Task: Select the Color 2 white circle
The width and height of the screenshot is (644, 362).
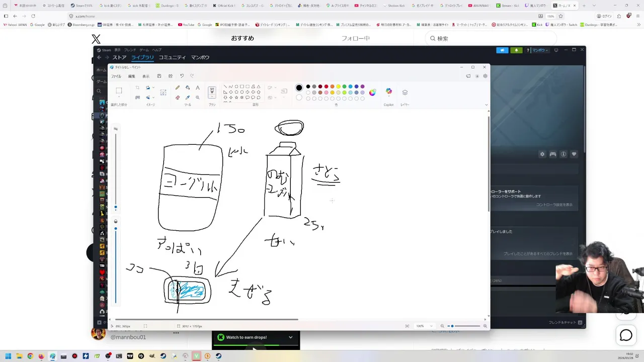Action: 299,98
